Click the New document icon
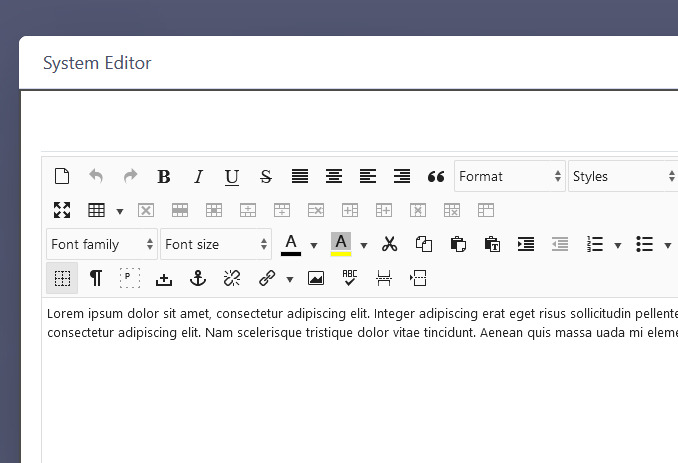Screen dimensions: 678x463 click(62, 177)
